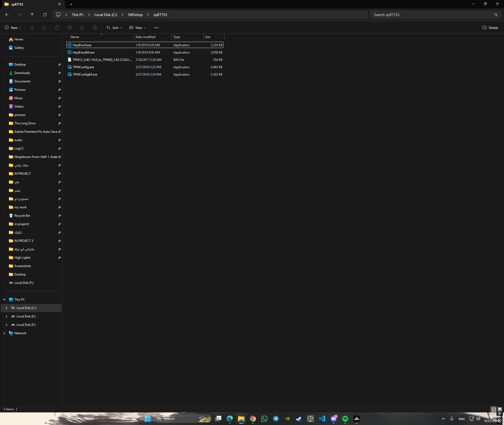Image resolution: width=504 pixels, height=425 pixels.
Task: Expand Local Disk (E:) tree node
Action: click(6, 316)
